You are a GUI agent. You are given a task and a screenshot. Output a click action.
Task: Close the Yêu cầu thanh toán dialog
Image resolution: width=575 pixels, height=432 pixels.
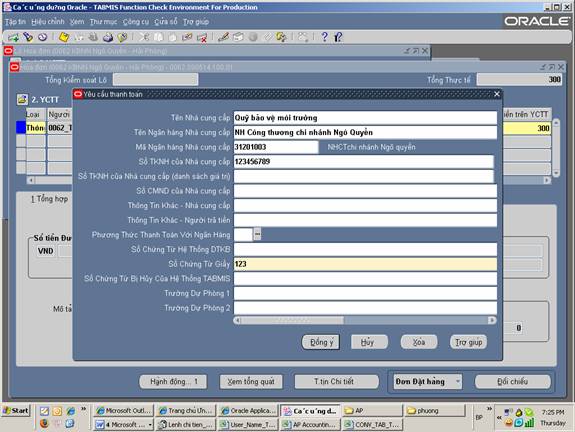[x=497, y=94]
